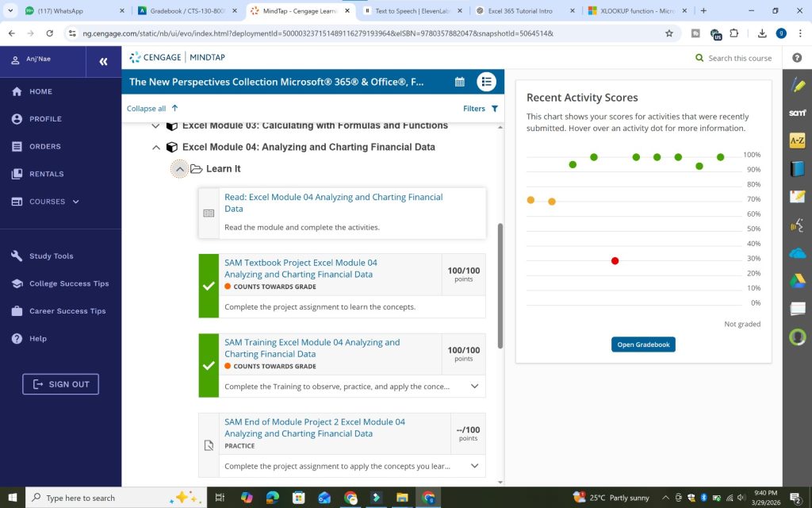Click Collapse all link
This screenshot has width=812, height=508.
point(152,108)
